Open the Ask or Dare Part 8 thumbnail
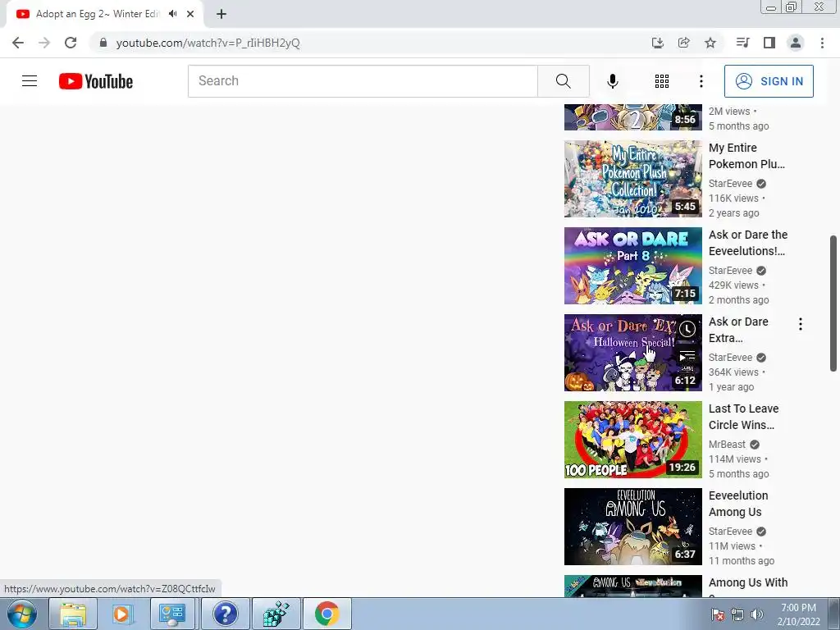The width and height of the screenshot is (840, 630). (632, 266)
